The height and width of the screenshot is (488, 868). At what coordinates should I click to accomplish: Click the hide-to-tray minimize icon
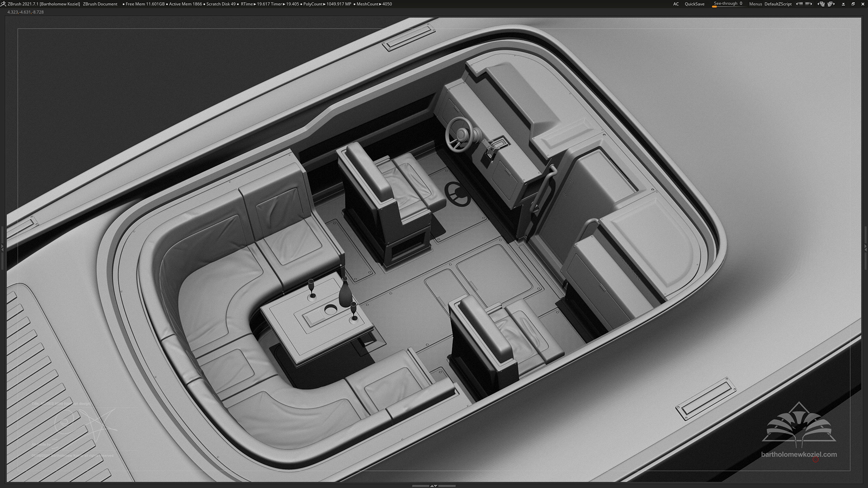pos(844,4)
